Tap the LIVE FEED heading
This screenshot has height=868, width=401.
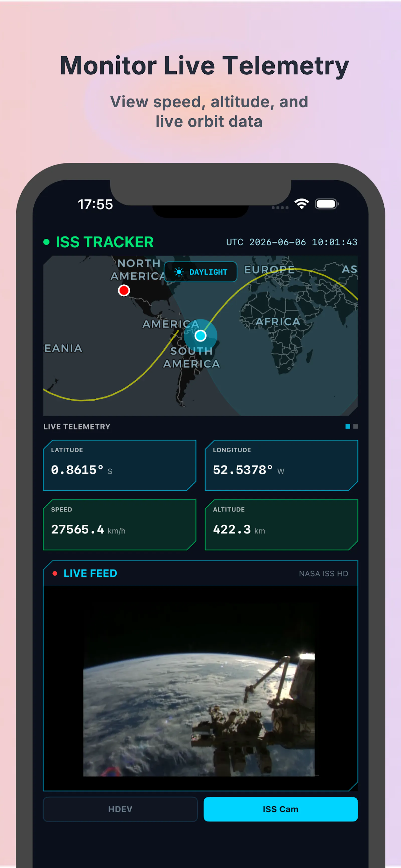90,573
